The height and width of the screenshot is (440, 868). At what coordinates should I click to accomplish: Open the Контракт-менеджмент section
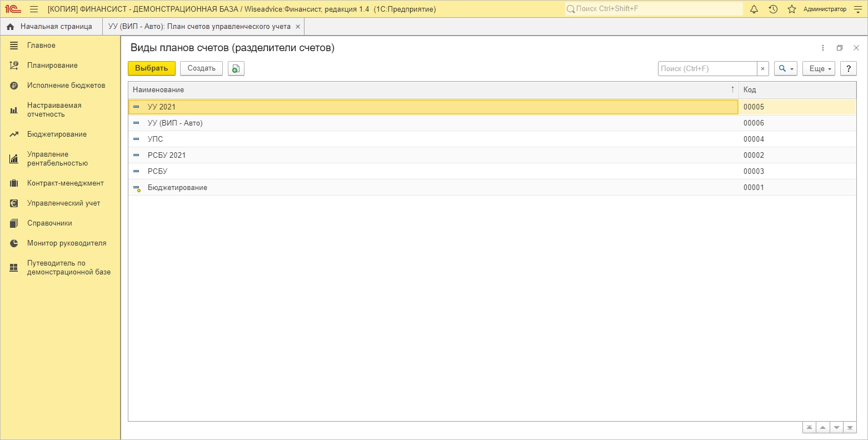[66, 183]
